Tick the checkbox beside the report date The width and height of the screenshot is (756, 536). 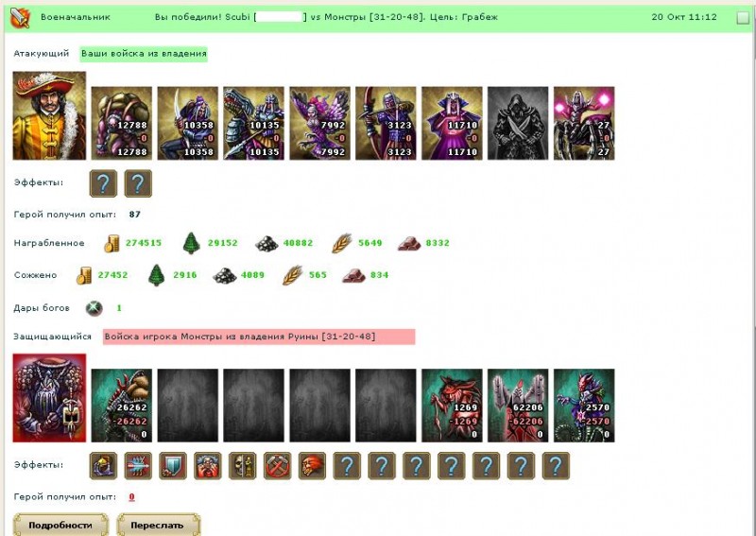tap(743, 18)
